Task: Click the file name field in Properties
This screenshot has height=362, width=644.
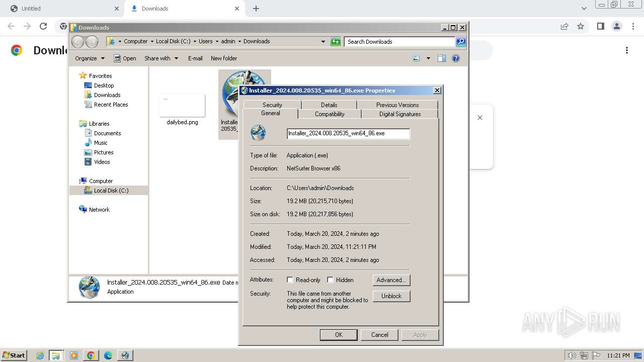Action: click(x=348, y=134)
